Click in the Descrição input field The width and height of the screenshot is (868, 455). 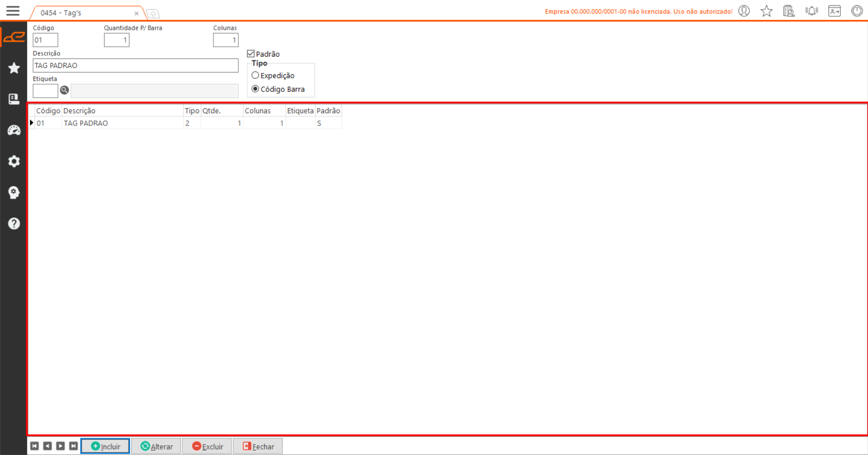point(135,66)
